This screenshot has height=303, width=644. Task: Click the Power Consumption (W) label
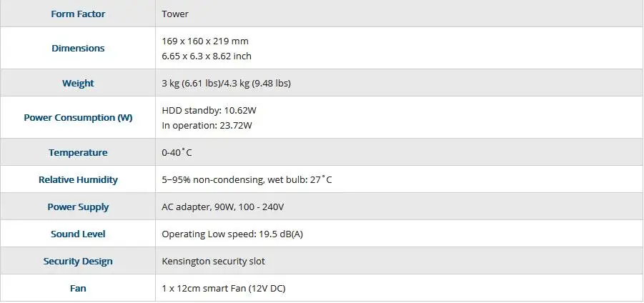[78, 117]
